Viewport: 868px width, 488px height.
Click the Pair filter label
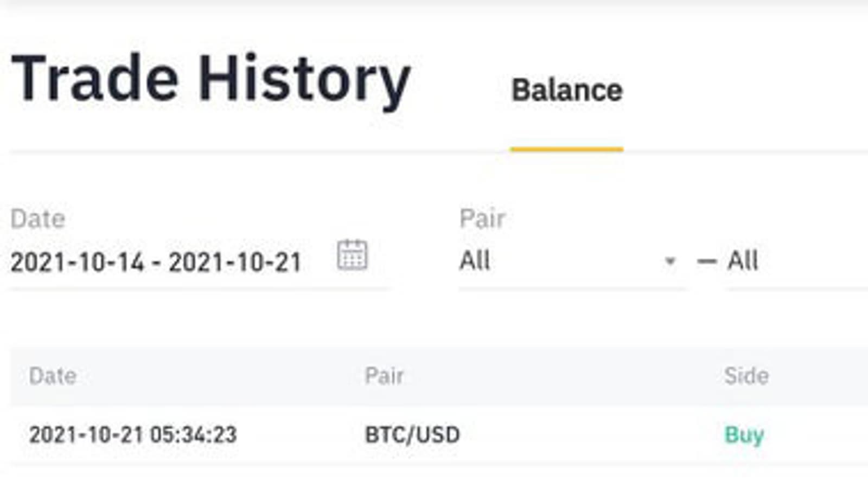(x=482, y=219)
